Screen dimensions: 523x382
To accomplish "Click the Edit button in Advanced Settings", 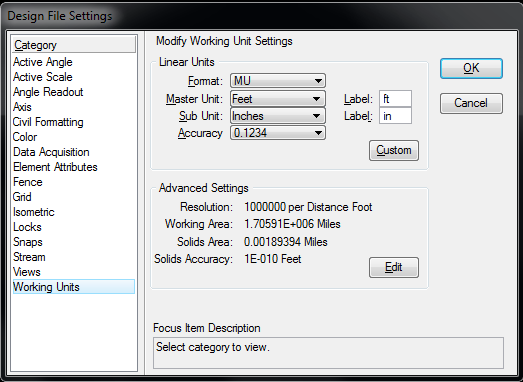I will 394,267.
